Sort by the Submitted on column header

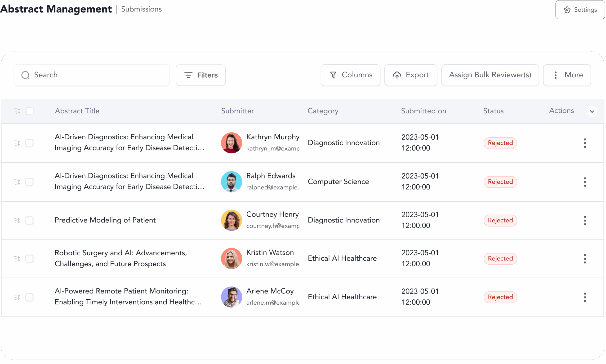423,111
